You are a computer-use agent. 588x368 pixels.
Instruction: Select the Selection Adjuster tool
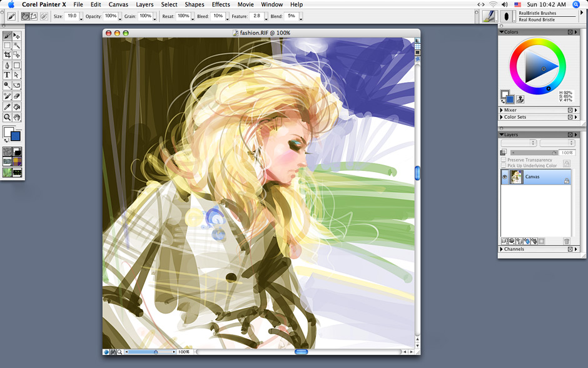pyautogui.click(x=17, y=55)
